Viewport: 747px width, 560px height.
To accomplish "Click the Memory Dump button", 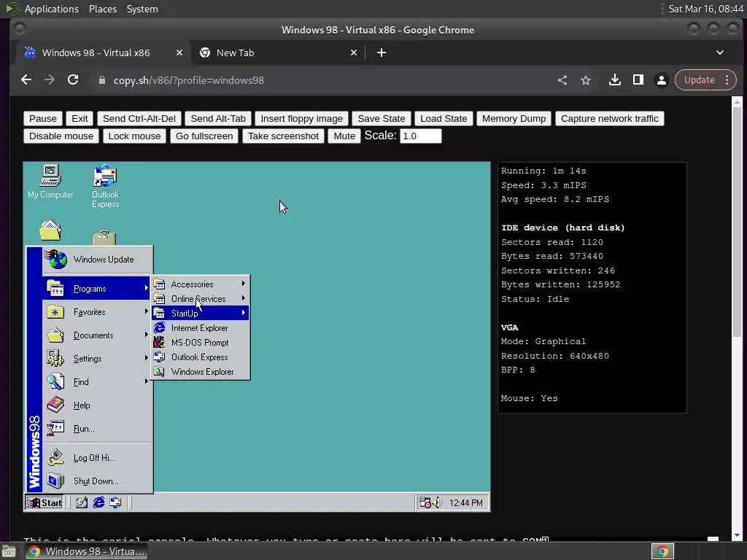I will click(x=514, y=119).
